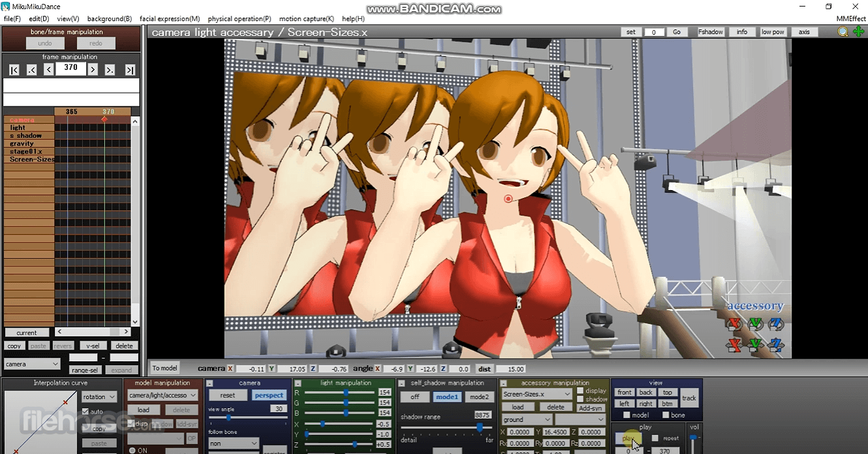Open the camera selection dropdown under copy
Image resolution: width=868 pixels, height=454 pixels.
[32, 364]
